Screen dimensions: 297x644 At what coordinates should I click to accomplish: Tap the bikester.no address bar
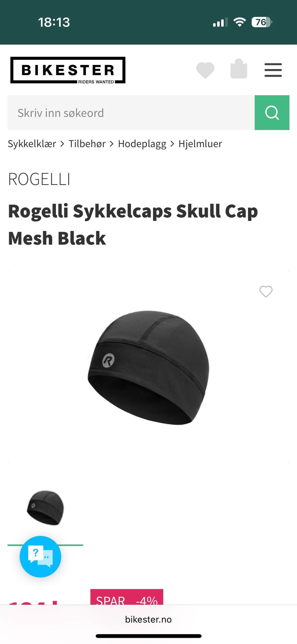click(148, 619)
